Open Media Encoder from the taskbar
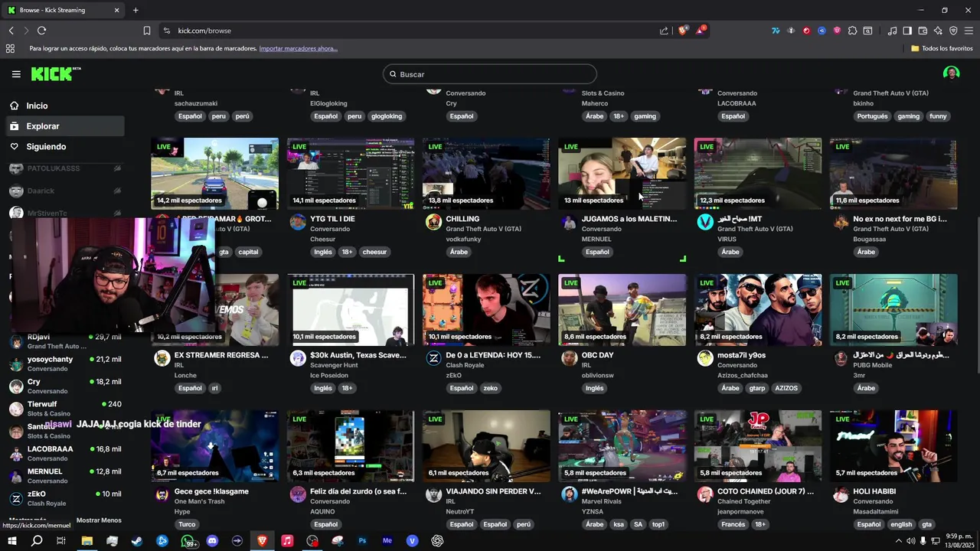The height and width of the screenshot is (551, 980). point(387,541)
